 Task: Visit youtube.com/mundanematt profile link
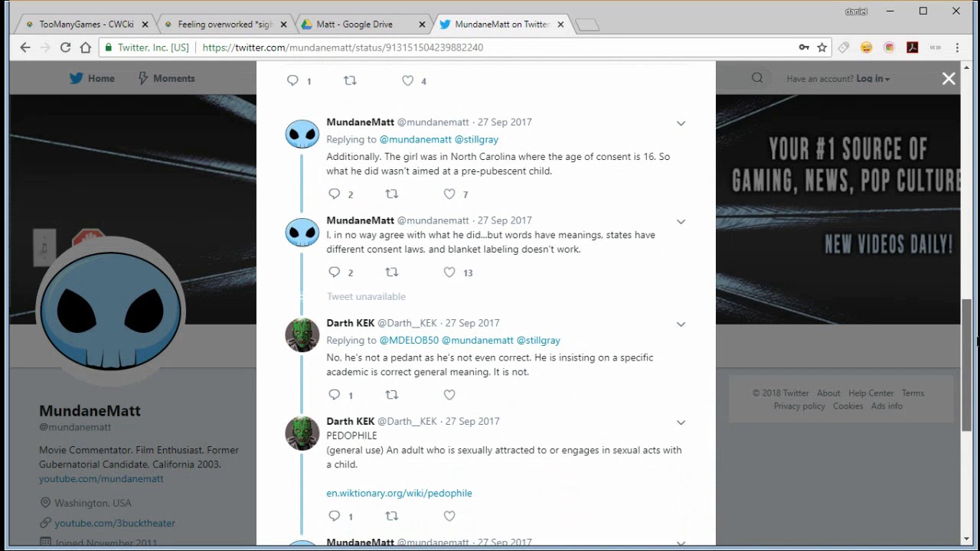coord(101,478)
